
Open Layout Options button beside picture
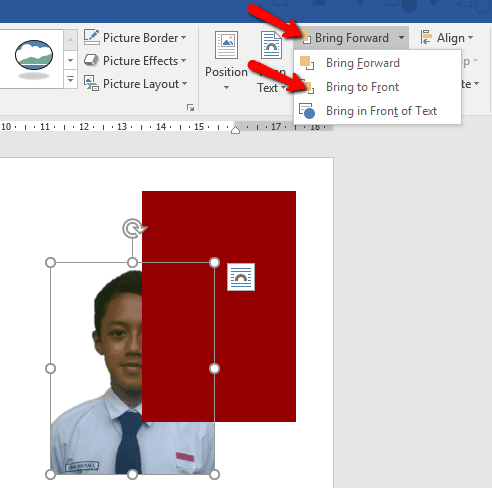(x=241, y=277)
